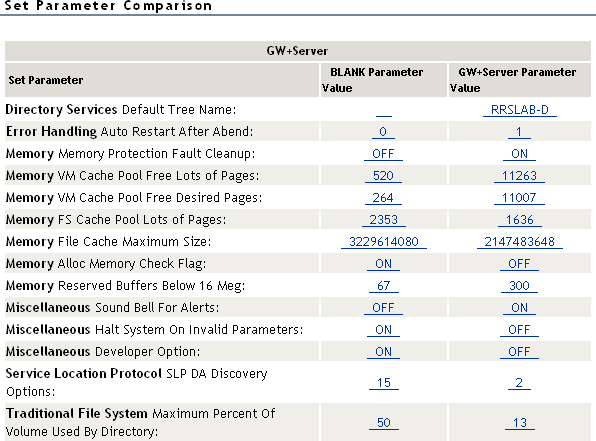This screenshot has height=441, width=596.
Task: Click Sound Bell For Alerts OFF value
Action: pyautogui.click(x=383, y=308)
